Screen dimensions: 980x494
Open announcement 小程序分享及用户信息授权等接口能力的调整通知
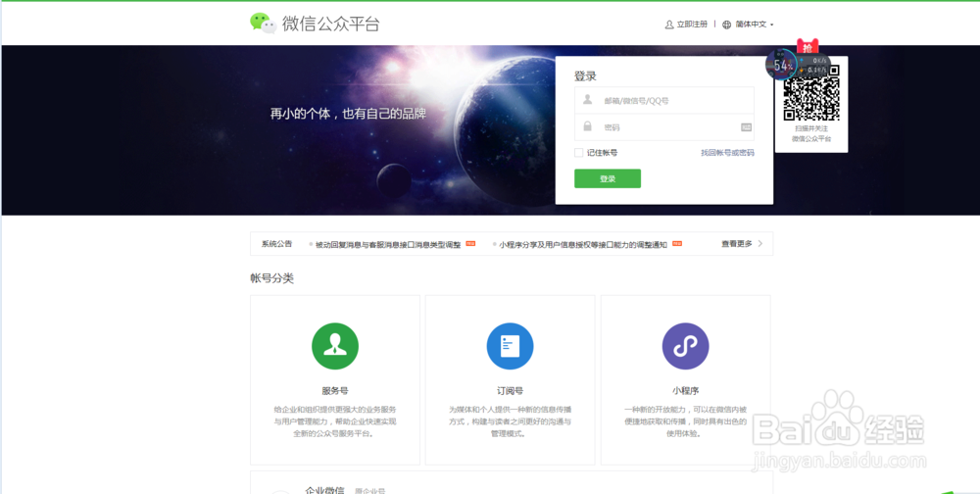pyautogui.click(x=583, y=244)
